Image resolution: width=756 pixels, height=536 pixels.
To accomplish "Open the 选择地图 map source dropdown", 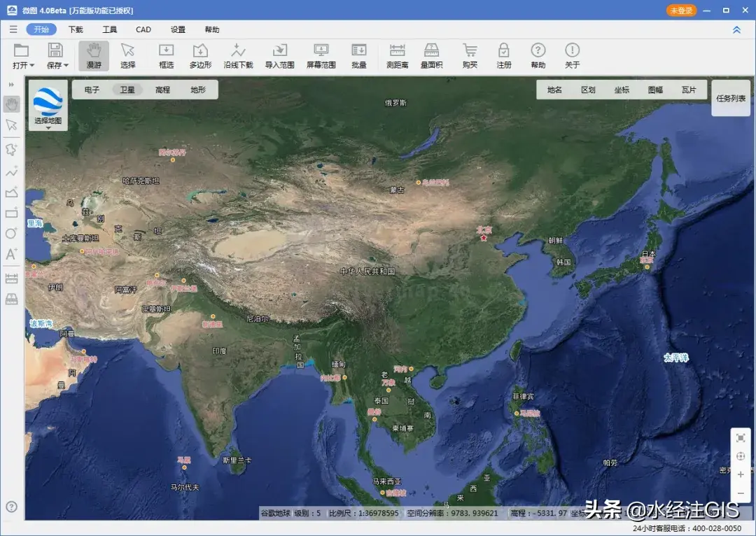I will [48, 127].
